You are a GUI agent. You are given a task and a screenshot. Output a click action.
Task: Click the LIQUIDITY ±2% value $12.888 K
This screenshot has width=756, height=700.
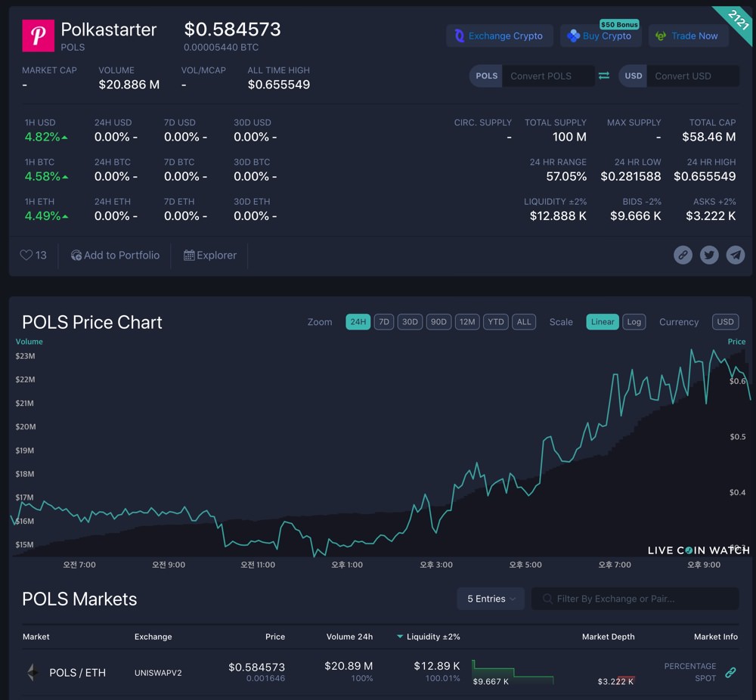coord(558,216)
